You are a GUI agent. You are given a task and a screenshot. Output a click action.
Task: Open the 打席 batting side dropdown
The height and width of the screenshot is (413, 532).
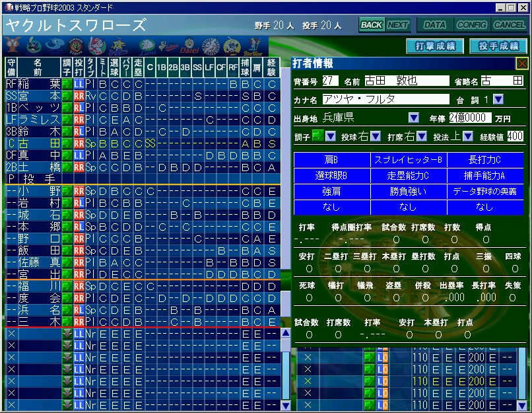422,136
